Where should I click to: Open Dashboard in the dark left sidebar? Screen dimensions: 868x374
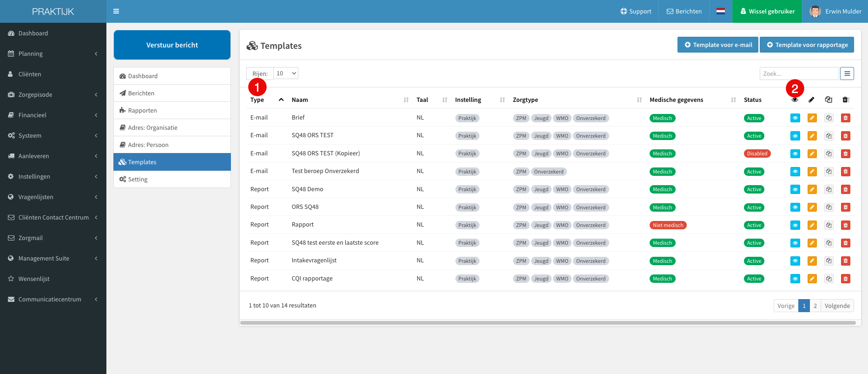point(53,33)
